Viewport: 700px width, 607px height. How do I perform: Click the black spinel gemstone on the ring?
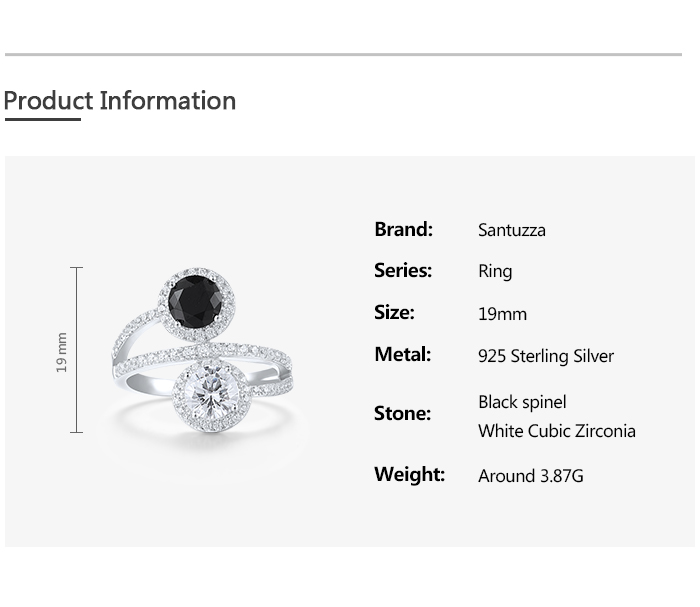195,302
